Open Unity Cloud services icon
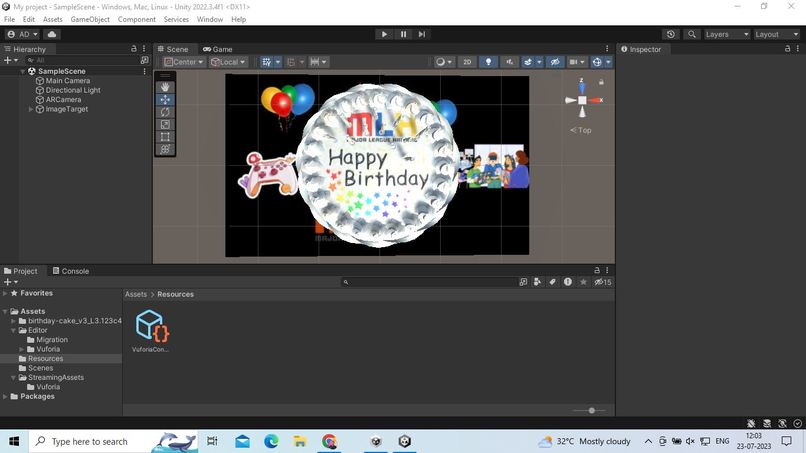 point(52,34)
